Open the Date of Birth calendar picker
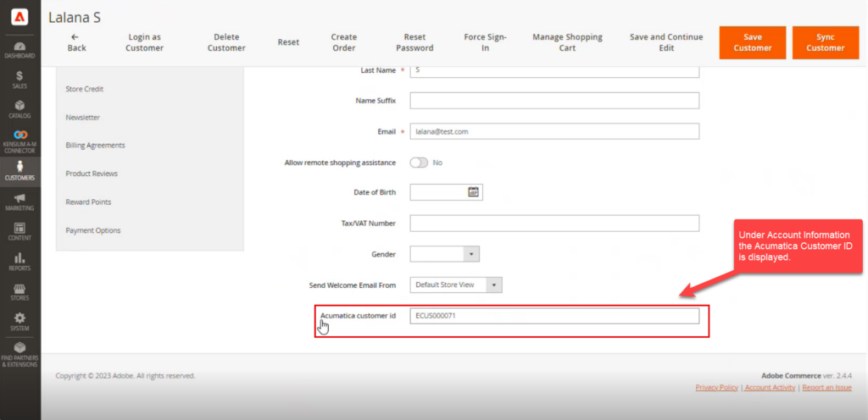This screenshot has width=868, height=420. pos(473,192)
